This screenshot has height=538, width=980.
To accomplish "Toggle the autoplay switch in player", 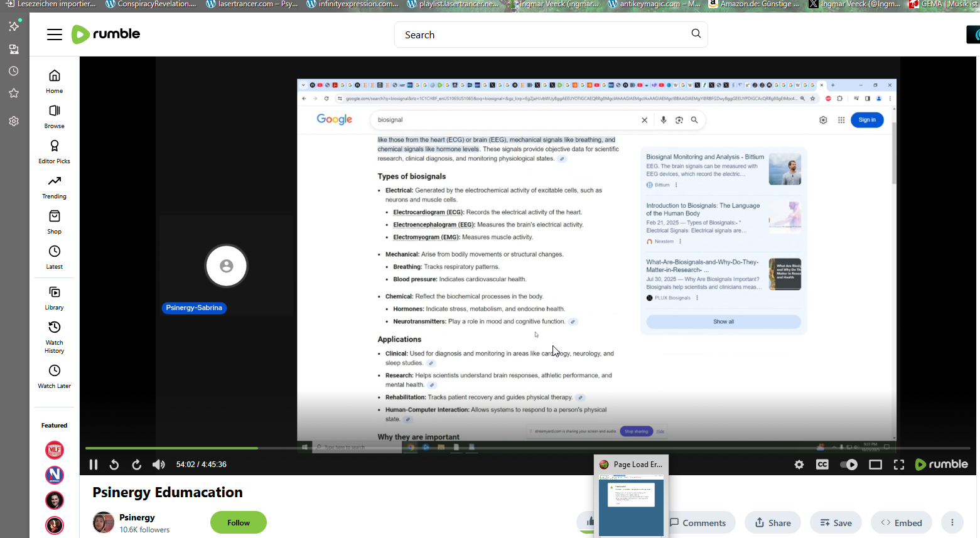I will coord(849,465).
